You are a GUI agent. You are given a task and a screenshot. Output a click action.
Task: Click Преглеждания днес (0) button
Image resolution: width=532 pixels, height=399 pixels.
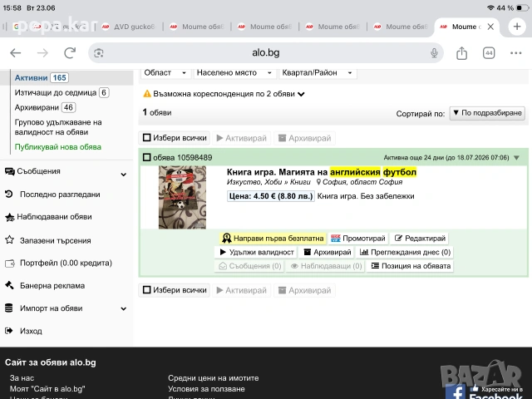coord(405,252)
